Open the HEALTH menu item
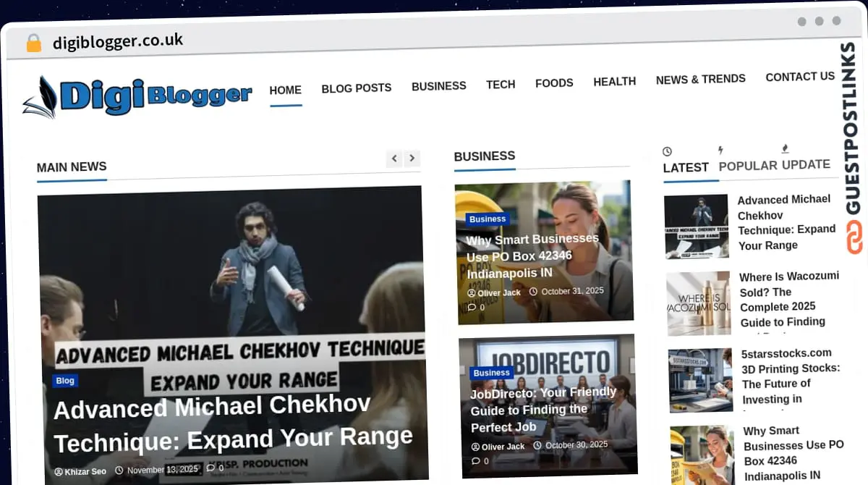868x485 pixels. click(x=615, y=82)
